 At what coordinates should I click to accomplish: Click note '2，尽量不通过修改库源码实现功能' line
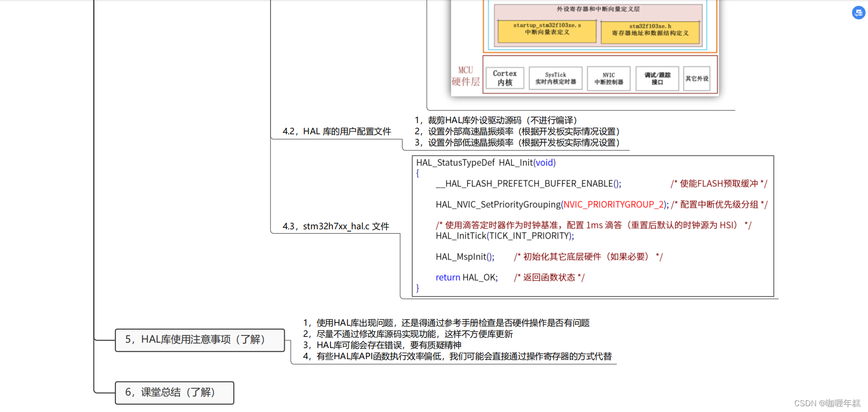point(408,334)
